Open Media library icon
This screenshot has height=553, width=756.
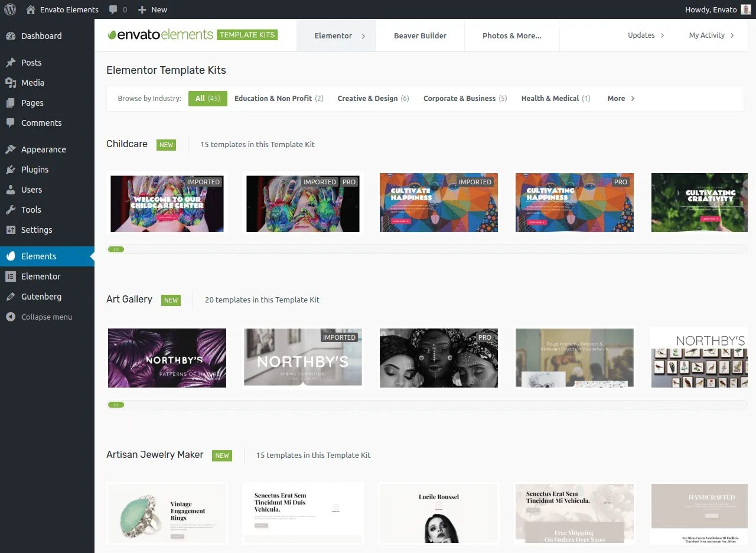click(x=10, y=83)
